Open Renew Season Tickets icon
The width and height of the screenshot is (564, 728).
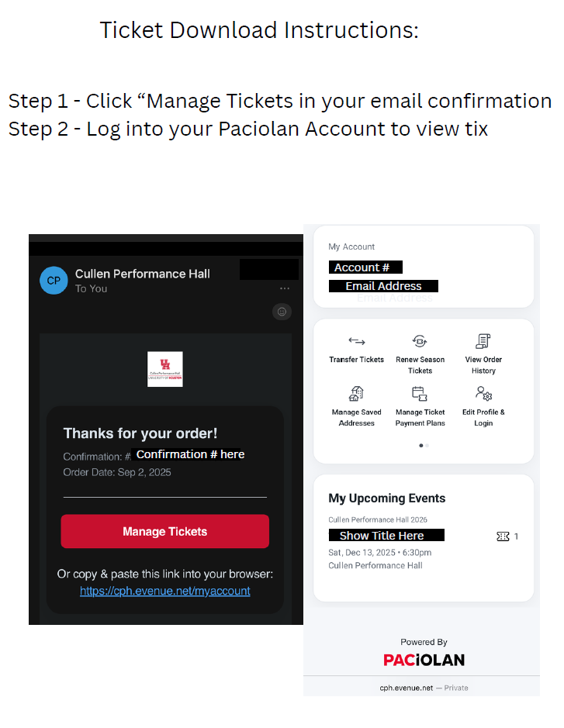420,341
